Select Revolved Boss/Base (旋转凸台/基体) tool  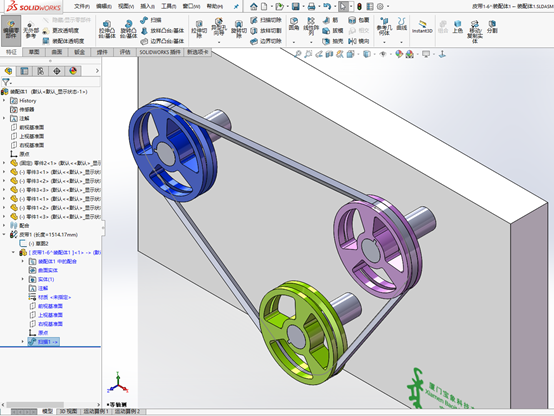click(129, 29)
